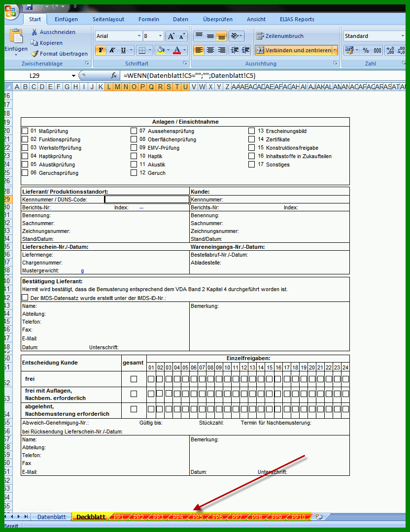Open ELIAS Reports ribbon tab
410x532 pixels.
pos(297,19)
